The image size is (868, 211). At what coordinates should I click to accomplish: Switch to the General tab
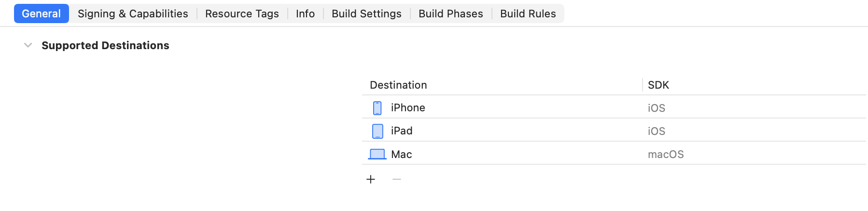point(42,13)
